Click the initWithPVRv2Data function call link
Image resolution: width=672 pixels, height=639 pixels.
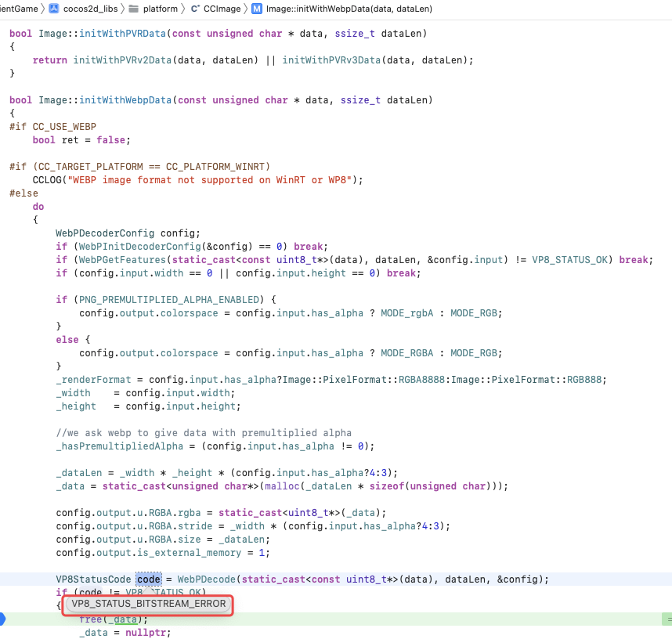[x=124, y=60]
